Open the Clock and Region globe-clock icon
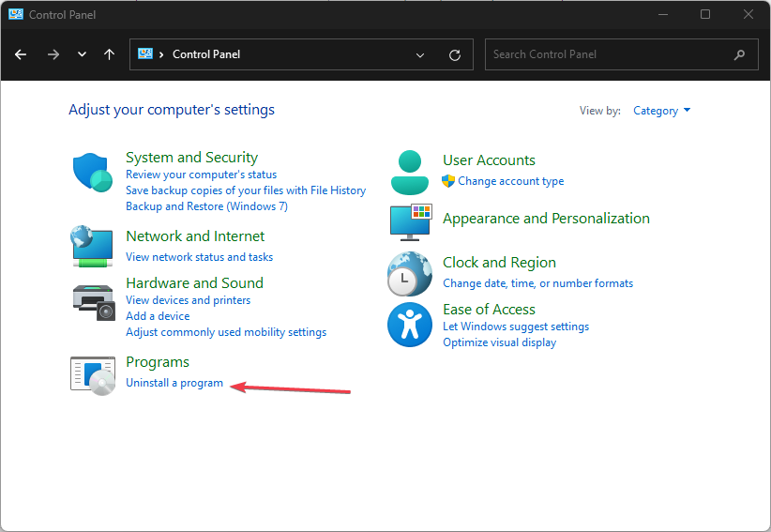This screenshot has height=532, width=771. pos(410,274)
